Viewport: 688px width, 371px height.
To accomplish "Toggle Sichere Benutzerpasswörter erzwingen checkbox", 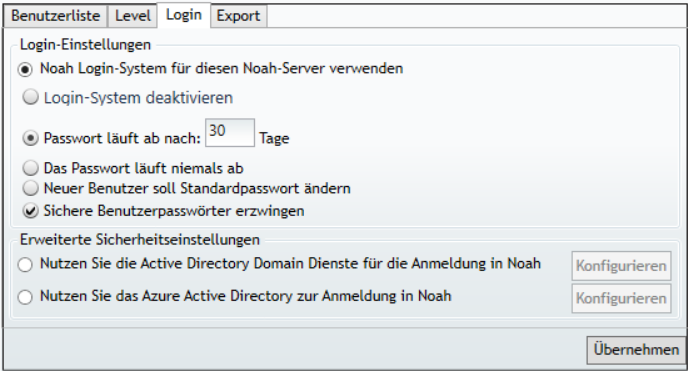I will [x=30, y=211].
